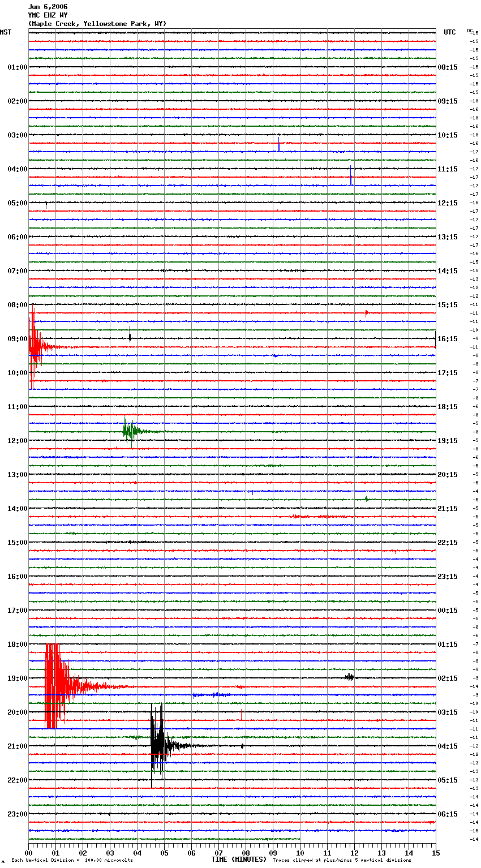Click the "20:00" MST time label
Image resolution: width=481 pixels, height=868 pixels.
tap(18, 712)
